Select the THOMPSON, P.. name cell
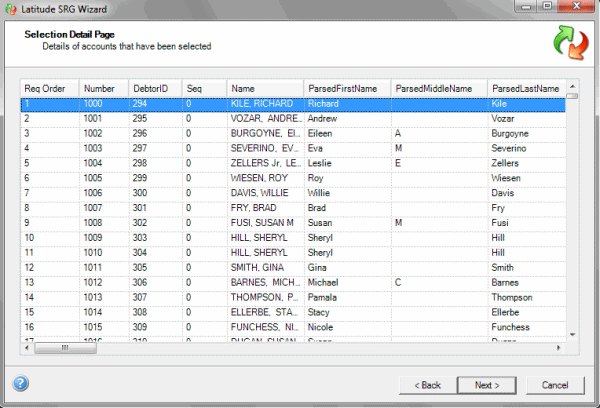Screen dimensions: 600x408 [x=266, y=298]
